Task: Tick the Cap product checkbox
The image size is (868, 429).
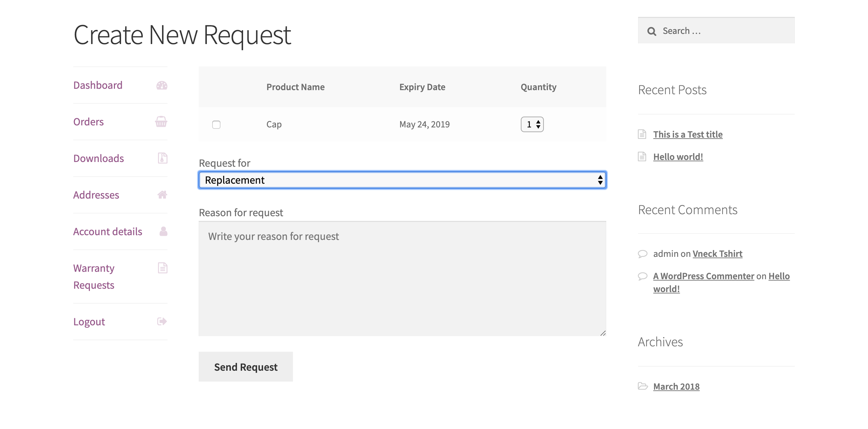Action: coord(216,125)
